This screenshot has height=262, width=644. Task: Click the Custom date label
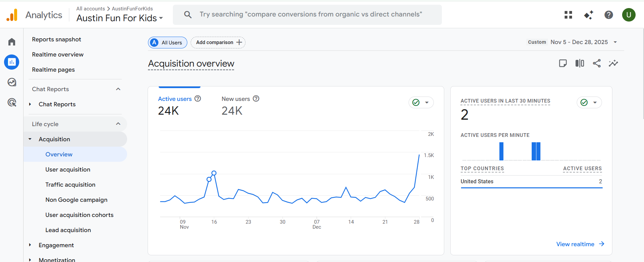537,42
